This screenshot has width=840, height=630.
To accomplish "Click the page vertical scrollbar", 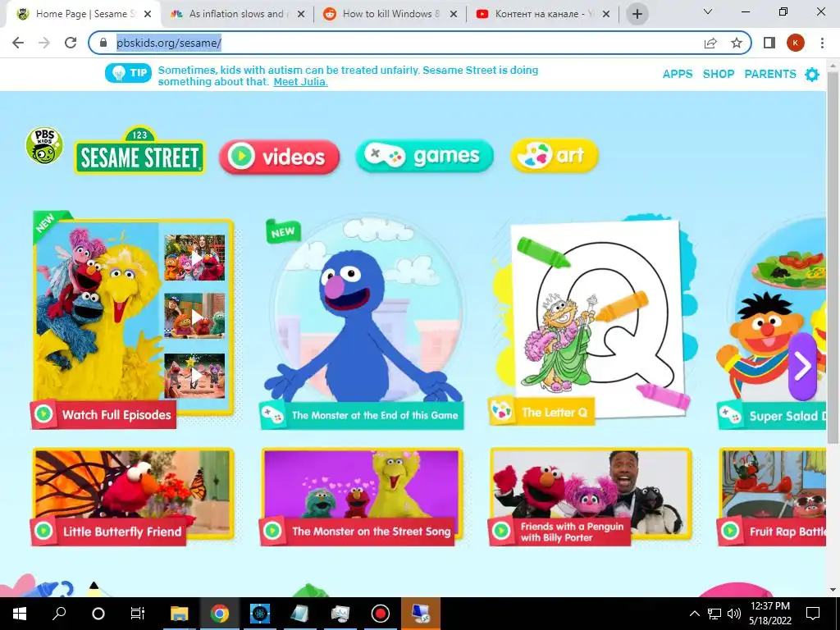I will point(833,257).
